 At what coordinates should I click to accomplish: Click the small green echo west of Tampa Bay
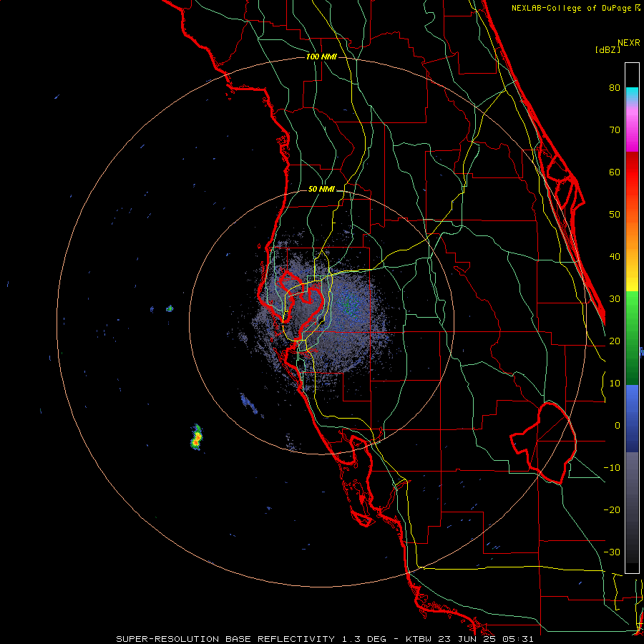pyautogui.click(x=170, y=308)
